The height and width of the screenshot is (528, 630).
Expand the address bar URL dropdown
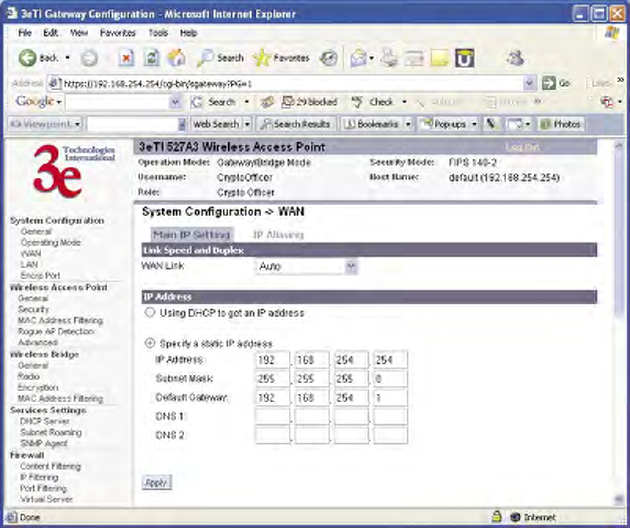[530, 83]
